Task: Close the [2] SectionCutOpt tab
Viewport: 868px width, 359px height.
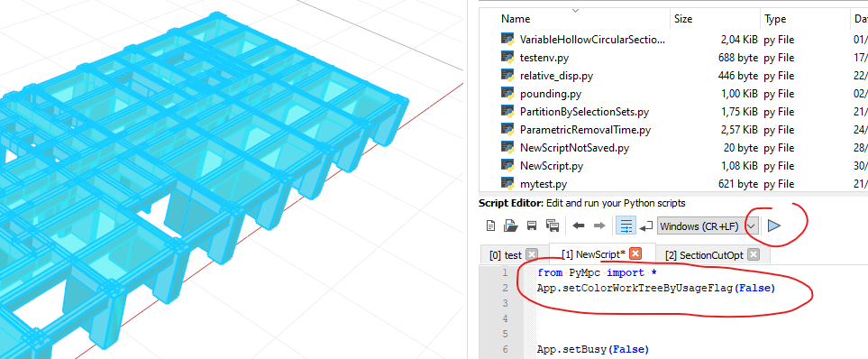Action: (753, 255)
